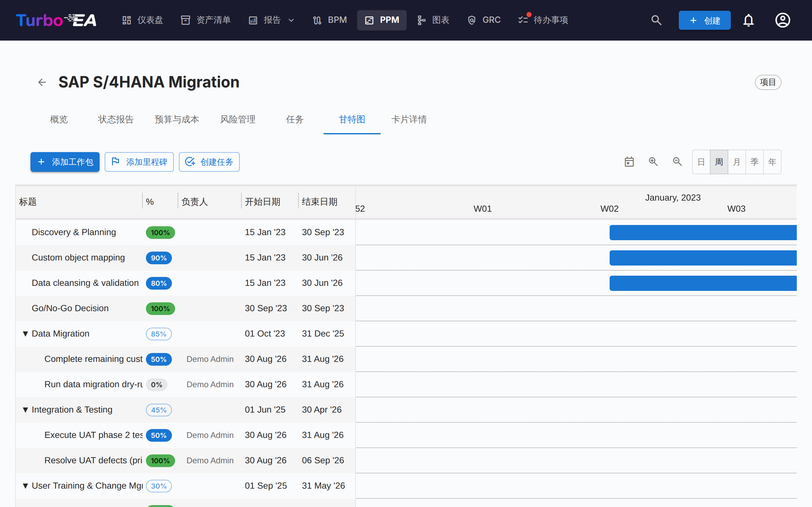The height and width of the screenshot is (507, 812).
Task: Switch to the 风险管理 tab
Action: [238, 119]
